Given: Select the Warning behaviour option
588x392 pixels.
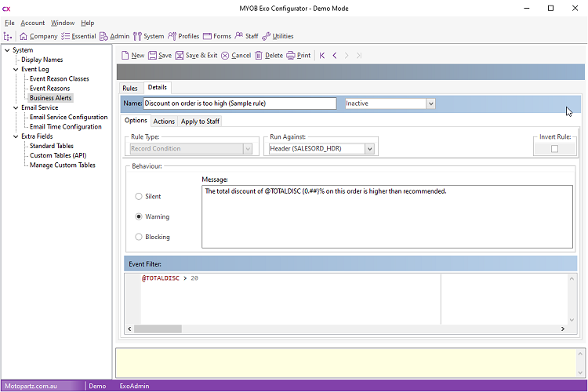Looking at the screenshot, I should click(x=139, y=216).
